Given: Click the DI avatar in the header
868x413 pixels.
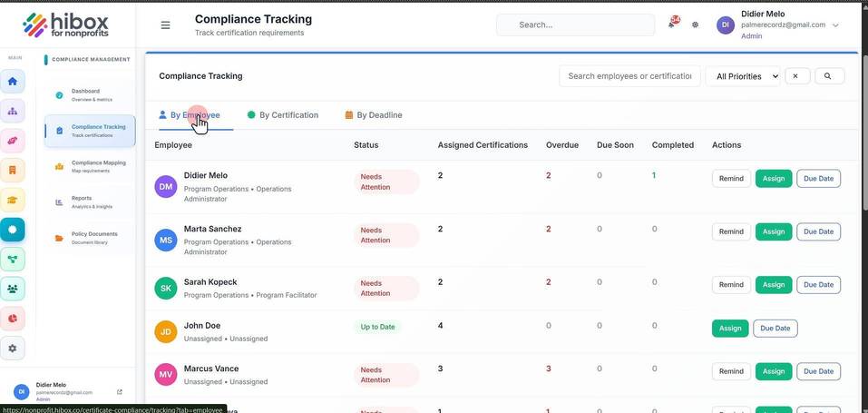Looking at the screenshot, I should pos(726,25).
